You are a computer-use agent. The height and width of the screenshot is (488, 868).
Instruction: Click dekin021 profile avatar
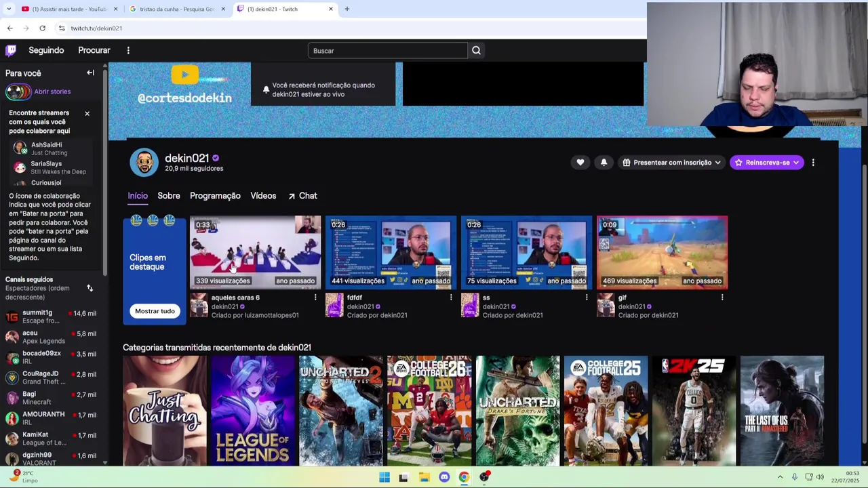[x=144, y=163]
